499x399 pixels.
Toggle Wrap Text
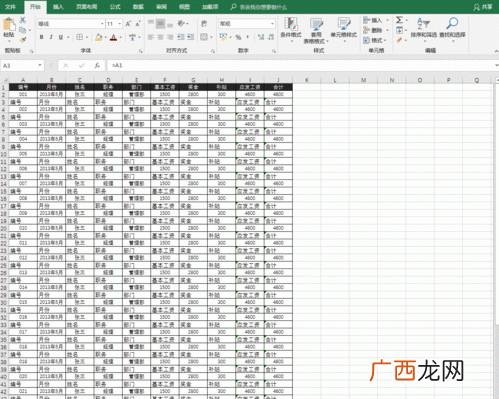(x=204, y=23)
